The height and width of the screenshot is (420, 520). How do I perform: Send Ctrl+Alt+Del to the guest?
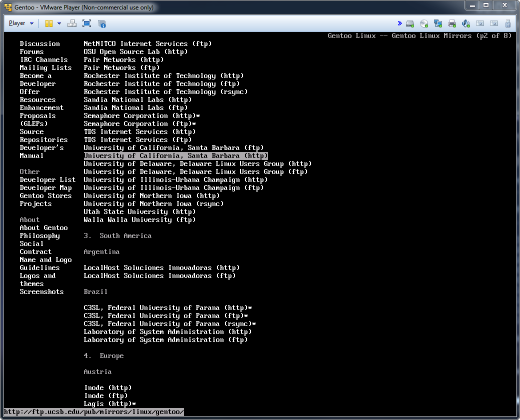[x=71, y=23]
